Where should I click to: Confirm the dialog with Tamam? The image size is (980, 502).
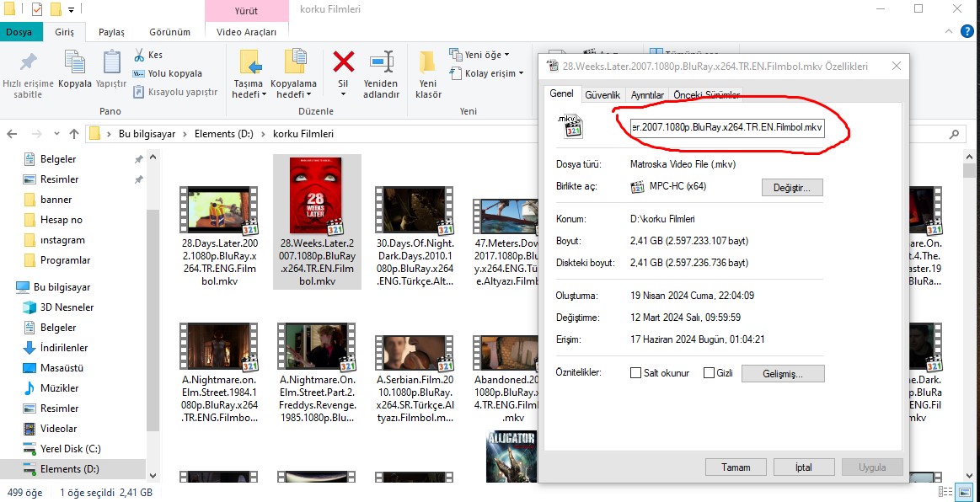[736, 467]
